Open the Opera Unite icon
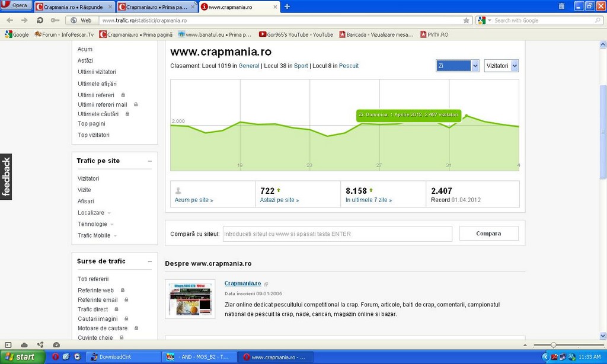607x364 pixels. pos(40,344)
